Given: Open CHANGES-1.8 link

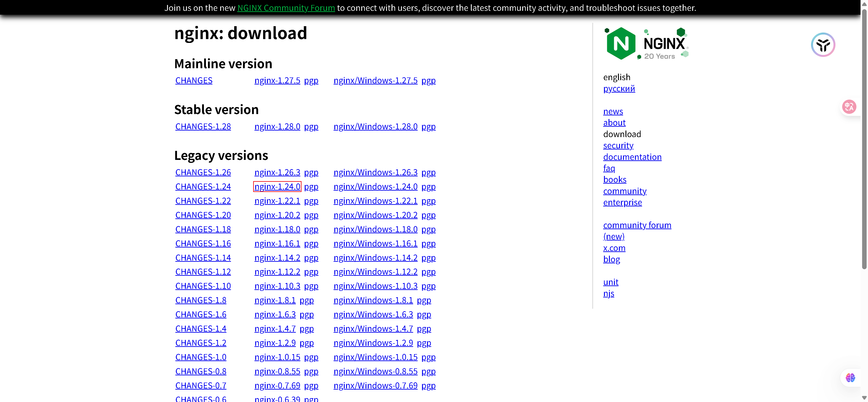Looking at the screenshot, I should click(201, 300).
